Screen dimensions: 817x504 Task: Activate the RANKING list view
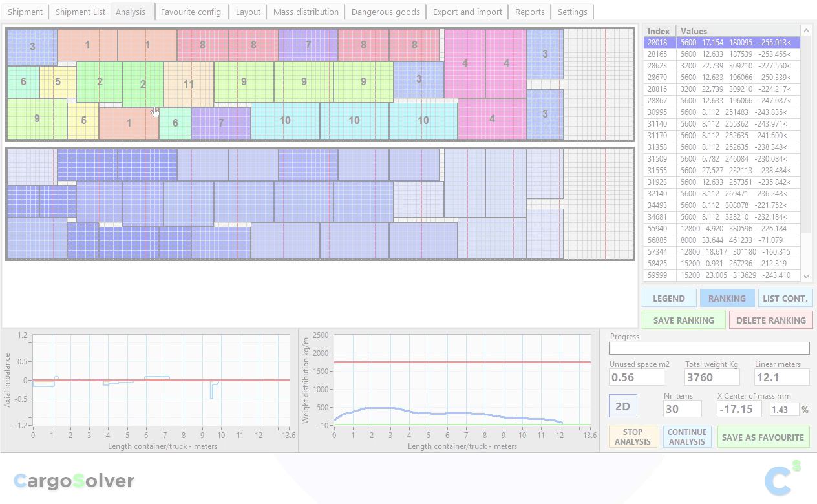point(727,299)
